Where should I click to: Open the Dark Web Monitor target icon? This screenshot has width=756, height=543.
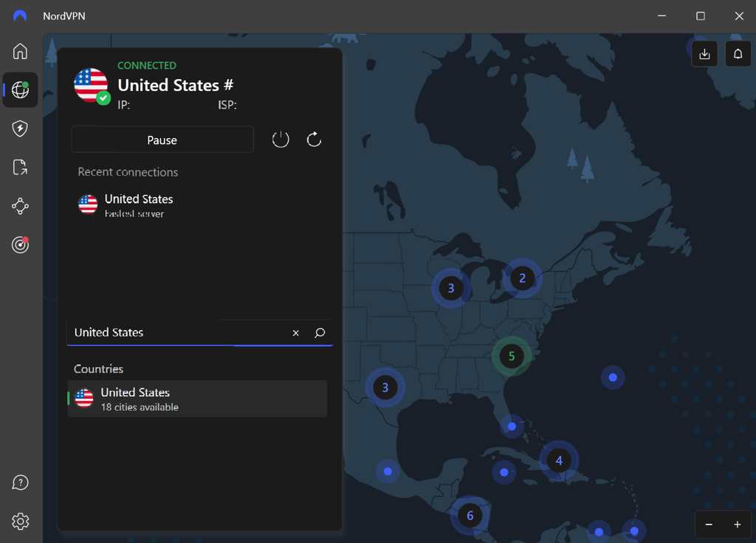tap(20, 245)
